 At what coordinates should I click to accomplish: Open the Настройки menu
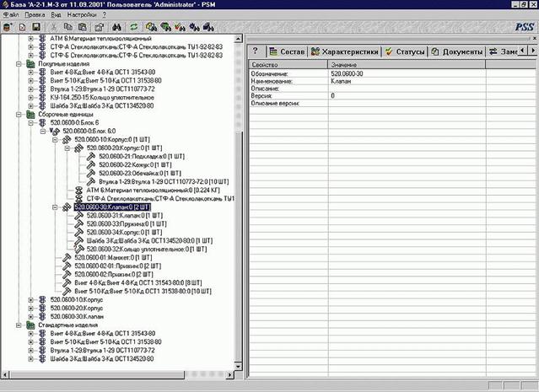(x=82, y=15)
